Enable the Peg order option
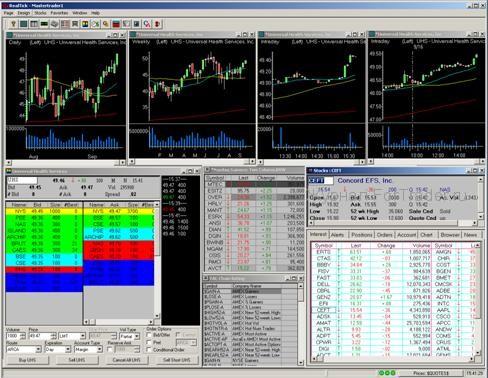Screen dimensions: 488x378 point(149,342)
